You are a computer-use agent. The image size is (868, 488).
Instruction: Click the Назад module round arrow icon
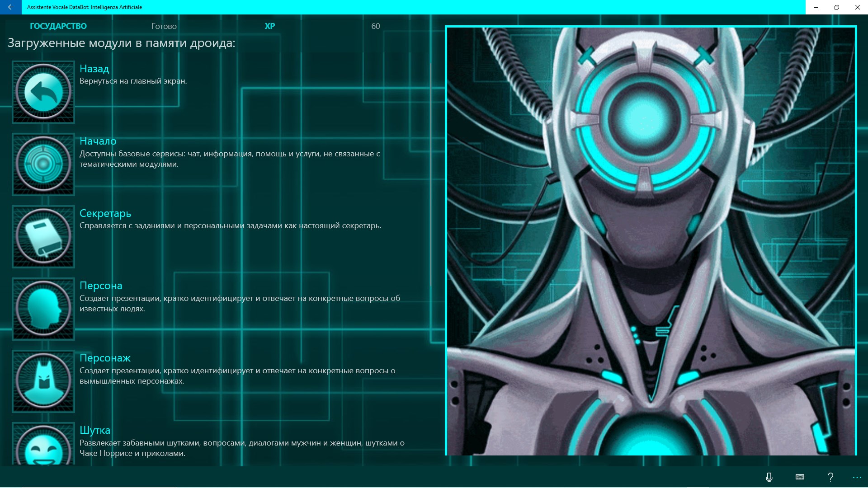pos(43,92)
